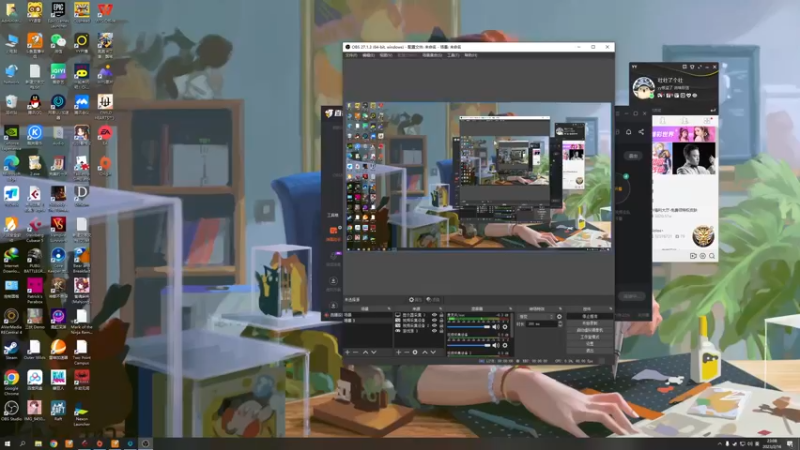Open the EA app desktop icon
This screenshot has height=450, width=800.
point(105,136)
